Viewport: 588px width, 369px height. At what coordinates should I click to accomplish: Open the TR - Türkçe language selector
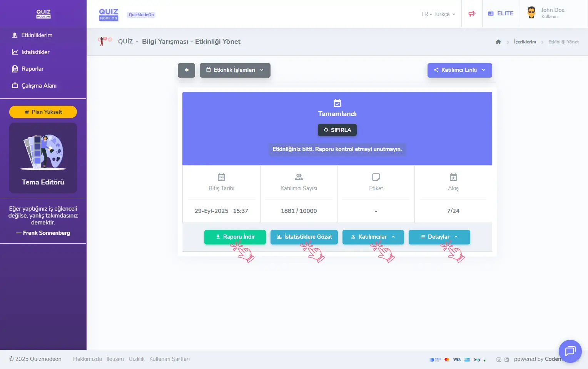pyautogui.click(x=438, y=14)
